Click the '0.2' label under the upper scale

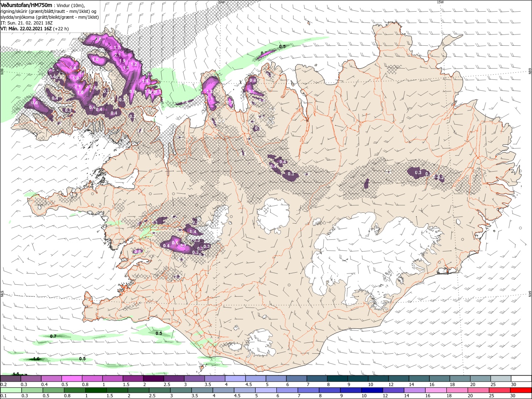(3, 385)
